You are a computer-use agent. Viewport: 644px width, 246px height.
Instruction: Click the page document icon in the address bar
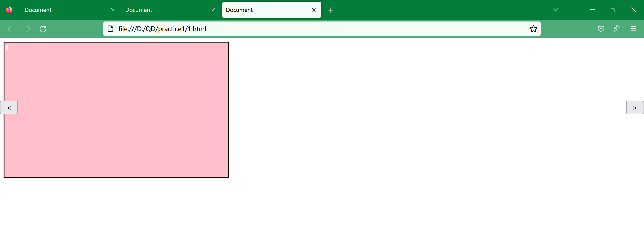[110, 29]
